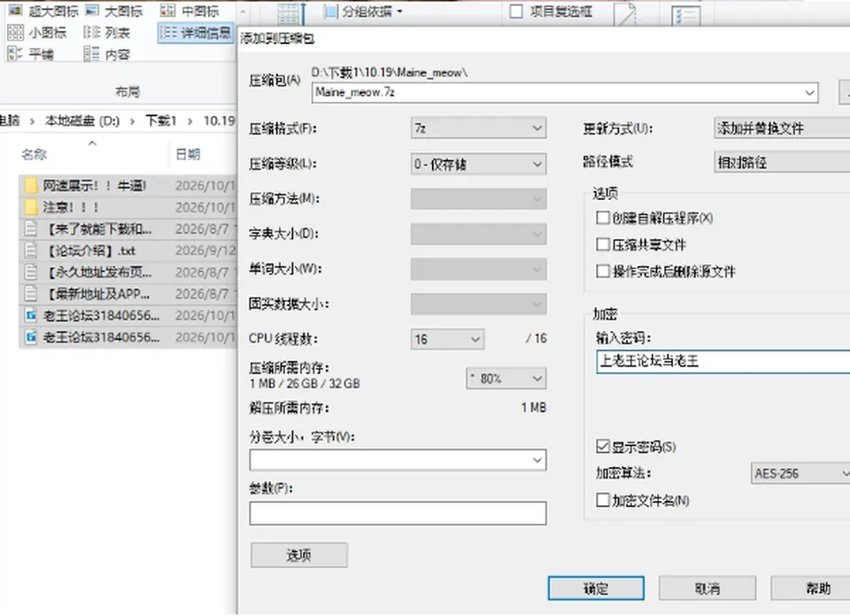The height and width of the screenshot is (616, 850).
Task: Open memory usage 80% dropdown
Action: [506, 378]
